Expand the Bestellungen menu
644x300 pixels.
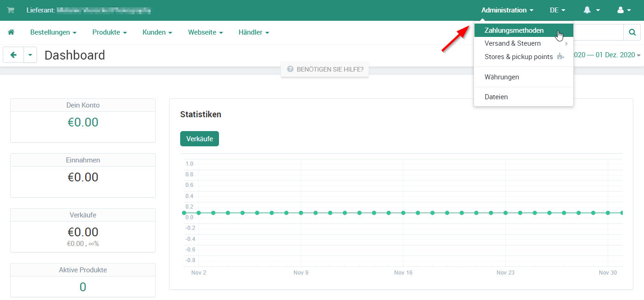(x=53, y=32)
